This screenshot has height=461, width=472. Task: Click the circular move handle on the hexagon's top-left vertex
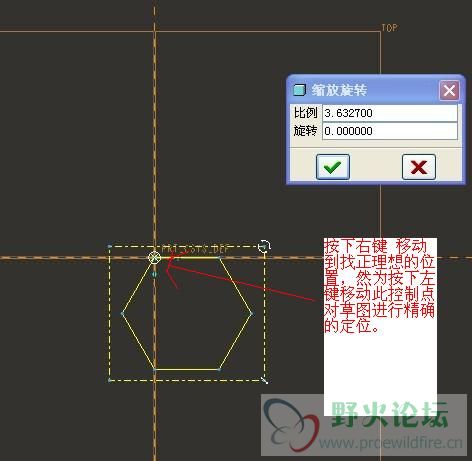(x=154, y=258)
